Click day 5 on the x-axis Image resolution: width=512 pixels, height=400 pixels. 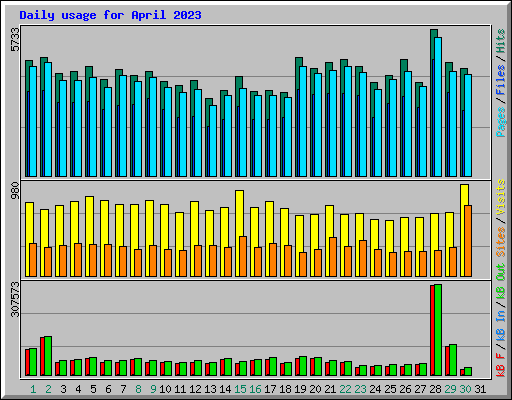(93, 389)
